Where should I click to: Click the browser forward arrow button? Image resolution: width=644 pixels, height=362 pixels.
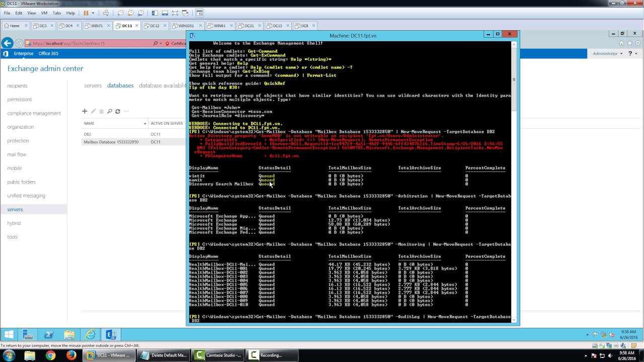tap(19, 43)
